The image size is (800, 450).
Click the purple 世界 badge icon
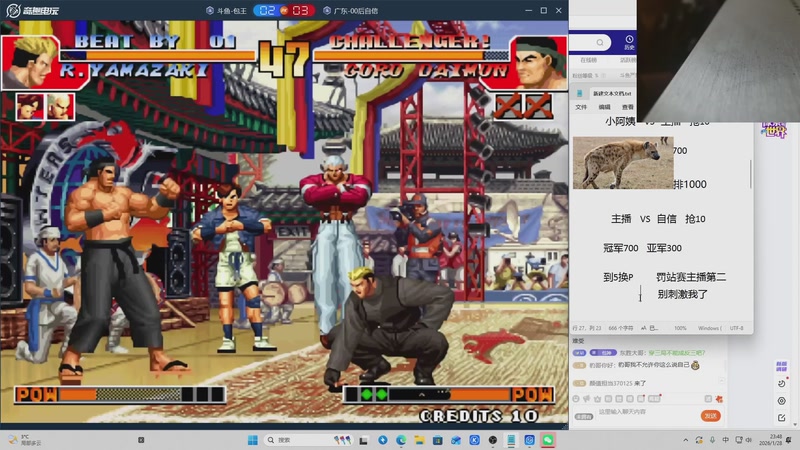click(x=774, y=130)
